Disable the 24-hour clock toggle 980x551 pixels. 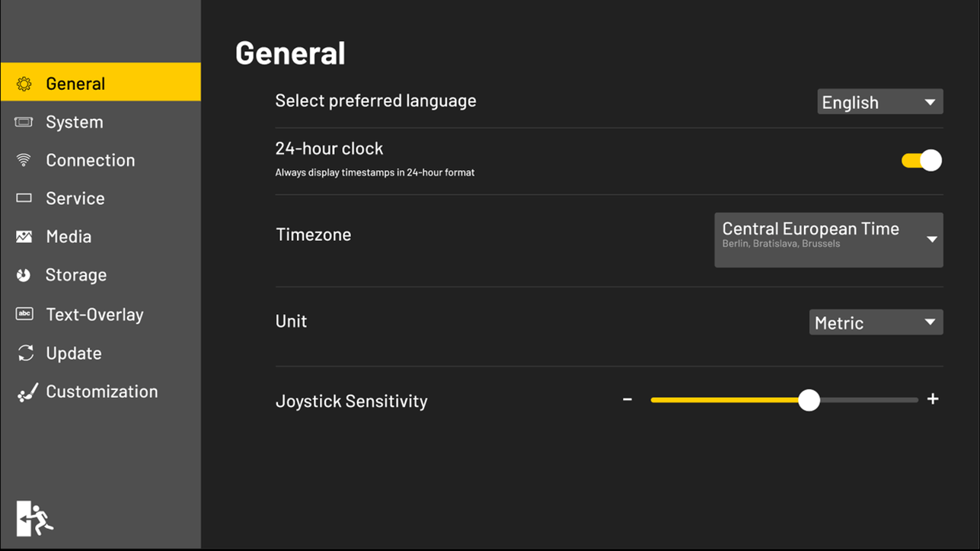921,160
